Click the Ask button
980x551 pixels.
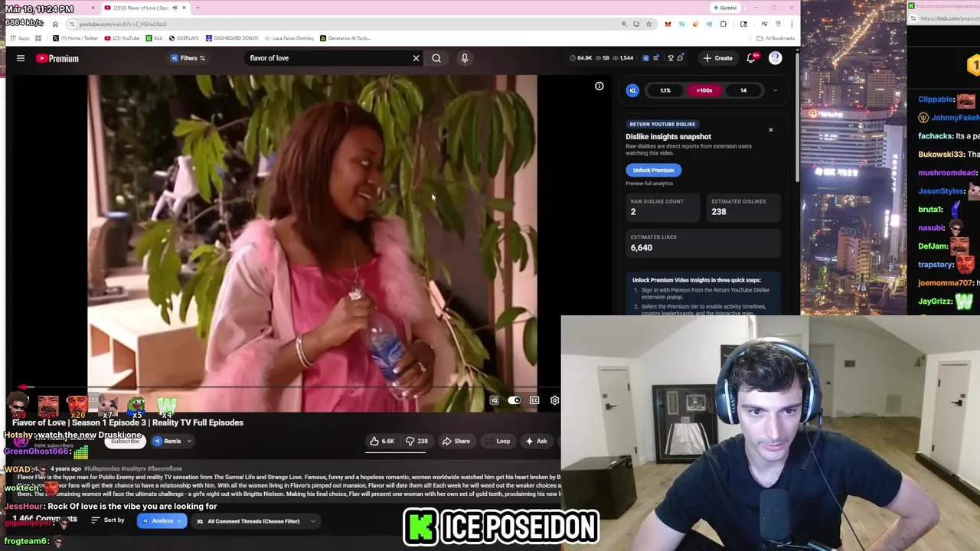tap(536, 441)
